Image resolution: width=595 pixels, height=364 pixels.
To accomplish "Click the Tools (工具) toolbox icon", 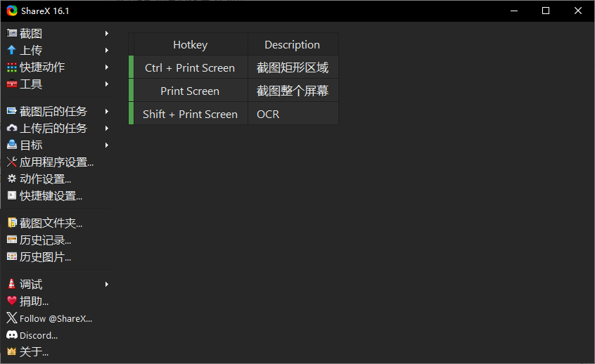I will [x=11, y=84].
